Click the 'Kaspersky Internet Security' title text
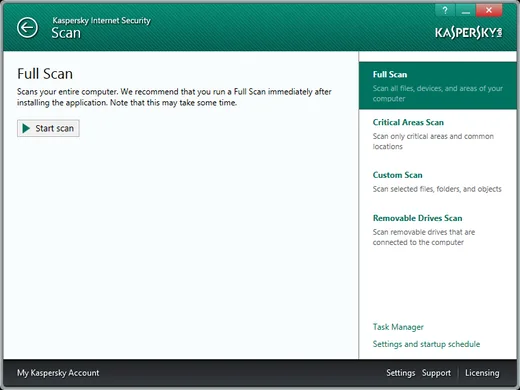This screenshot has height=390, width=520. (101, 21)
